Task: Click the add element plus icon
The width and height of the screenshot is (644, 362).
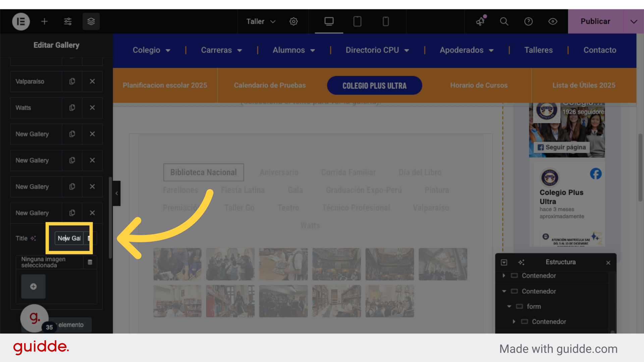Action: click(x=44, y=21)
